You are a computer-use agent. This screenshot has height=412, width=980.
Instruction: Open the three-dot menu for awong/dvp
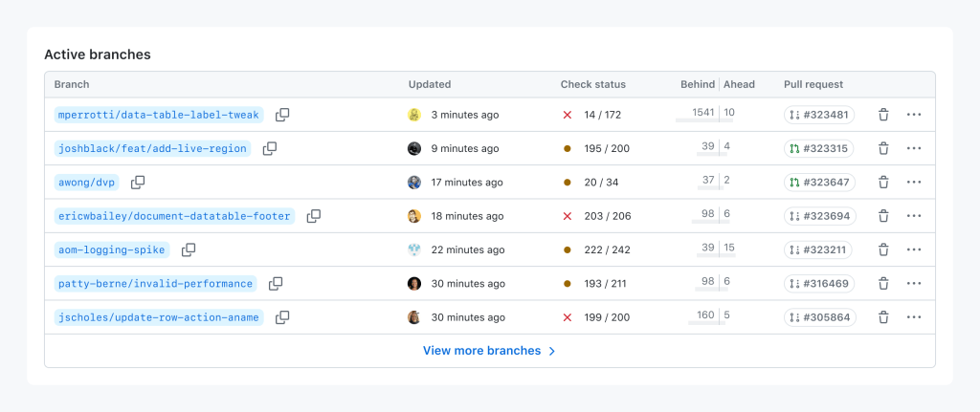point(914,183)
